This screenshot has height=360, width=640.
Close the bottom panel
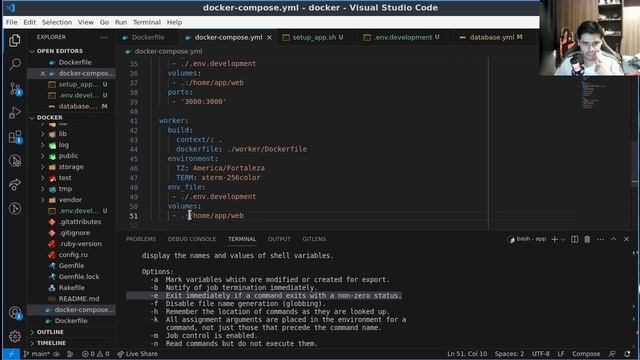627,239
